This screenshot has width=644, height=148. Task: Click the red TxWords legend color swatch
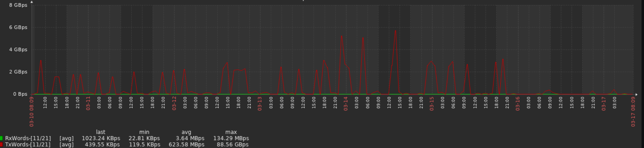[1, 144]
